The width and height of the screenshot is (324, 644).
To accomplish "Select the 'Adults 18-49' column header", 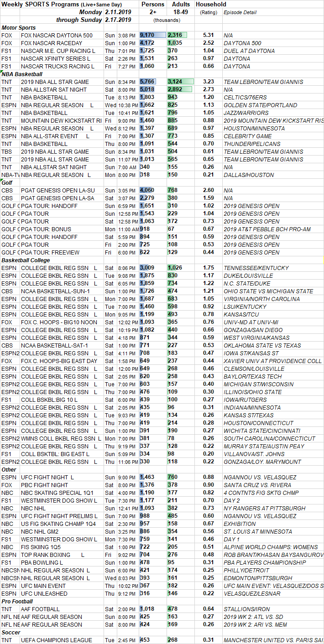I will [x=181, y=8].
